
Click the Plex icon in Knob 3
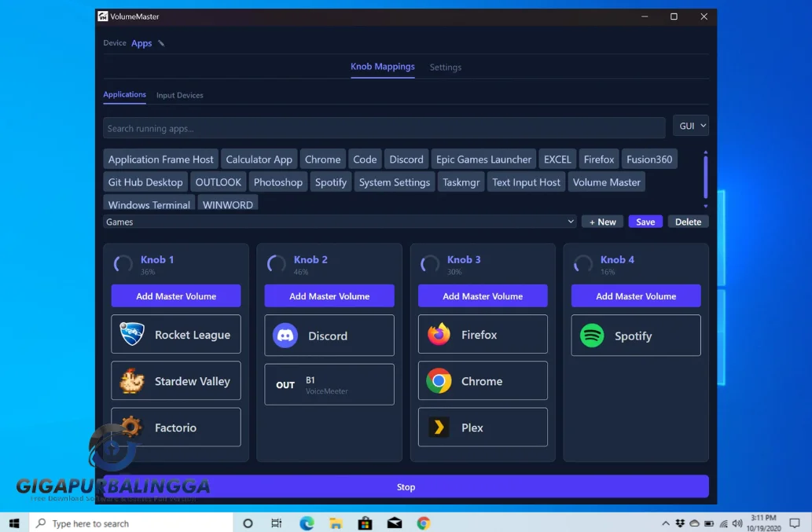pyautogui.click(x=439, y=427)
